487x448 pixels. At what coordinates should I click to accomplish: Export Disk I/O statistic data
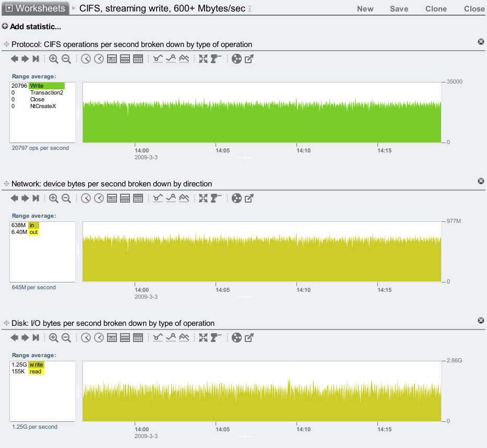250,338
